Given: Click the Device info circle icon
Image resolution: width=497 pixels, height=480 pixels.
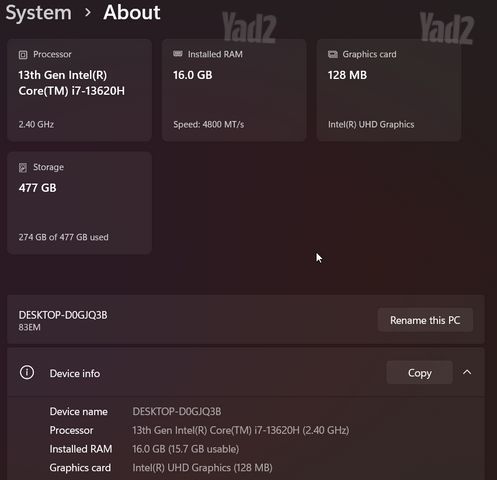Looking at the screenshot, I should pos(27,372).
